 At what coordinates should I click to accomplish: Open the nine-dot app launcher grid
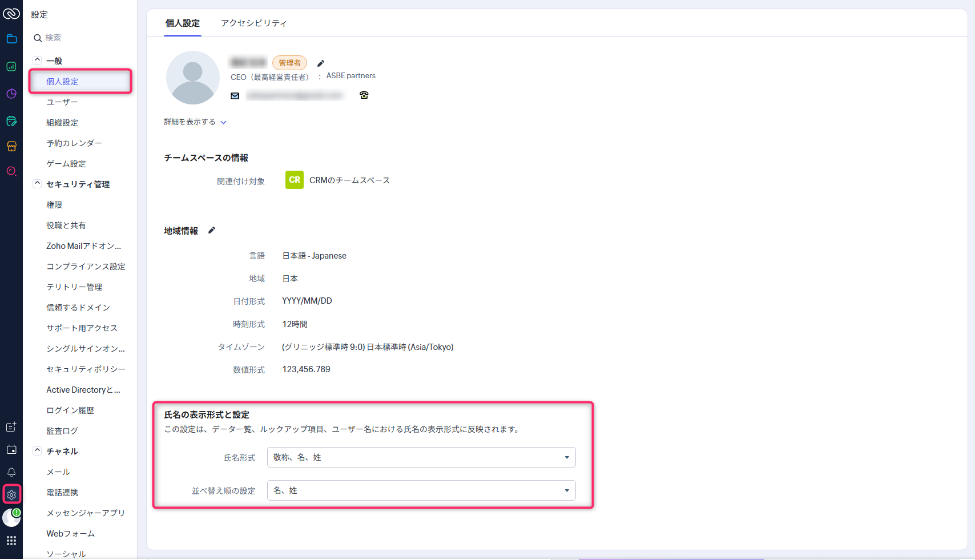pos(11,541)
